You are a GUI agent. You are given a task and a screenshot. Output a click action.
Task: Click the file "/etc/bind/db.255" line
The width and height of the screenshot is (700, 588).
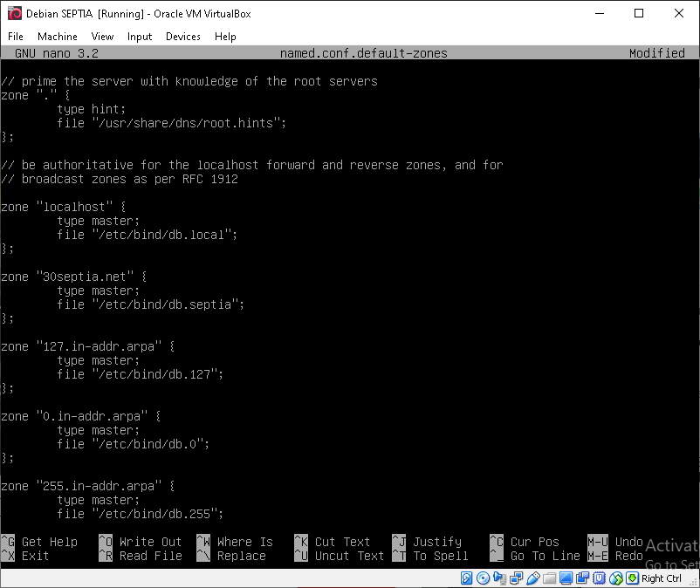tap(141, 514)
